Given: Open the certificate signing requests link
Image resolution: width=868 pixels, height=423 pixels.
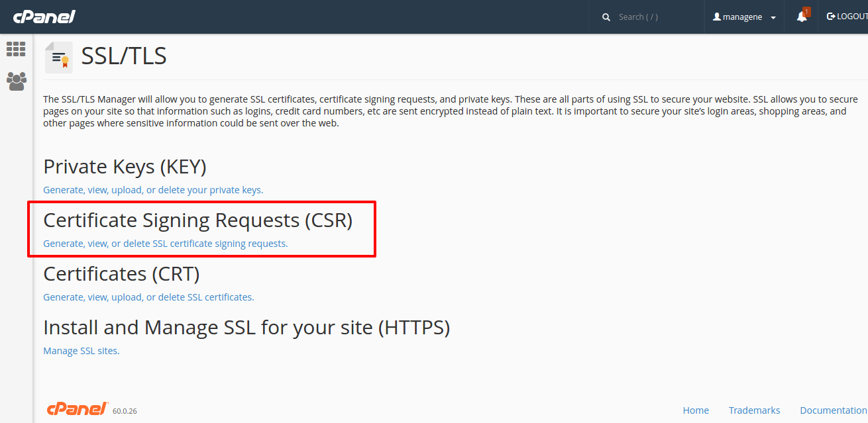Looking at the screenshot, I should pos(166,244).
